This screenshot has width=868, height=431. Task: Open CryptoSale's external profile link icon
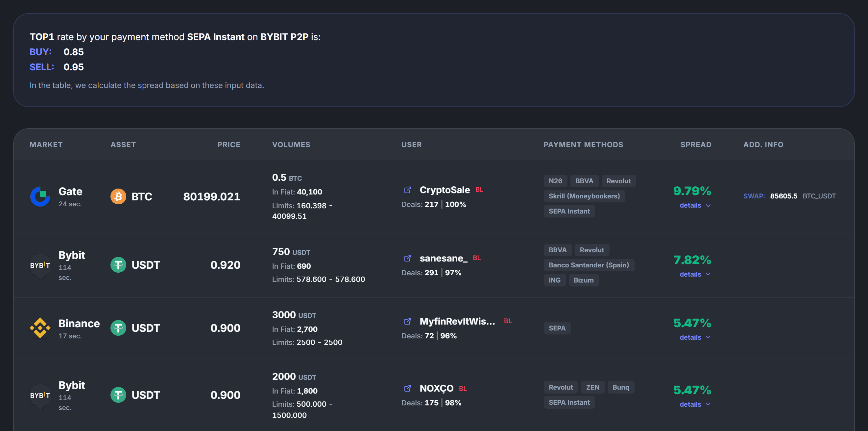click(407, 190)
